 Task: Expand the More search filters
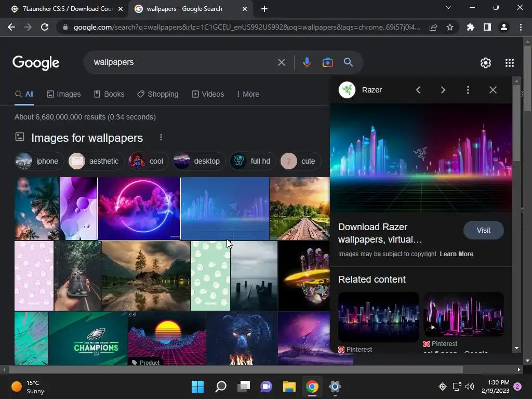(248, 95)
